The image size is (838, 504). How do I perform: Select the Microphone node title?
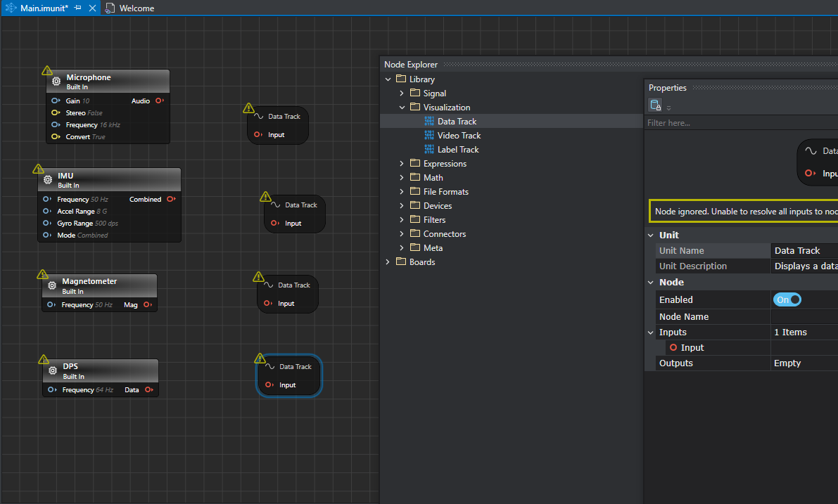(89, 77)
